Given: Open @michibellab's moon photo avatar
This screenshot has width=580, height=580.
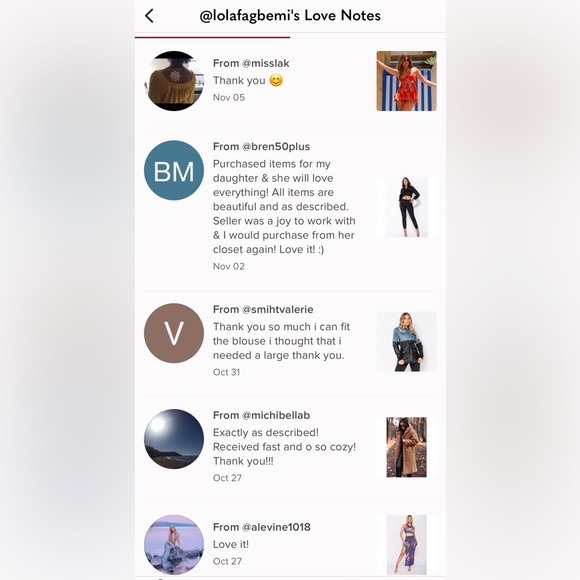Looking at the screenshot, I should [174, 439].
